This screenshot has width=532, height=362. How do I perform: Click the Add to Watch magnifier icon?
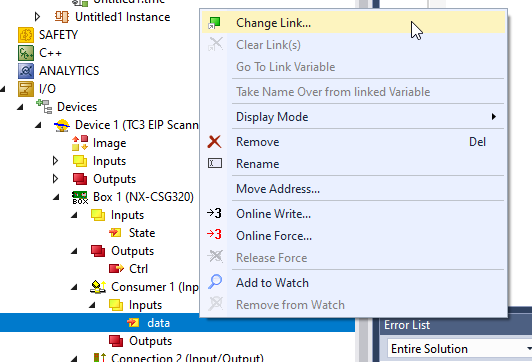click(215, 282)
